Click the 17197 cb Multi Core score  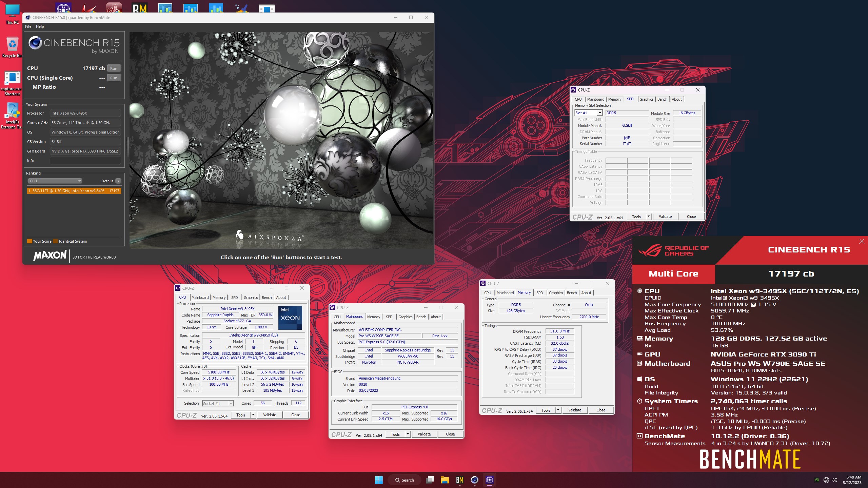pos(791,274)
